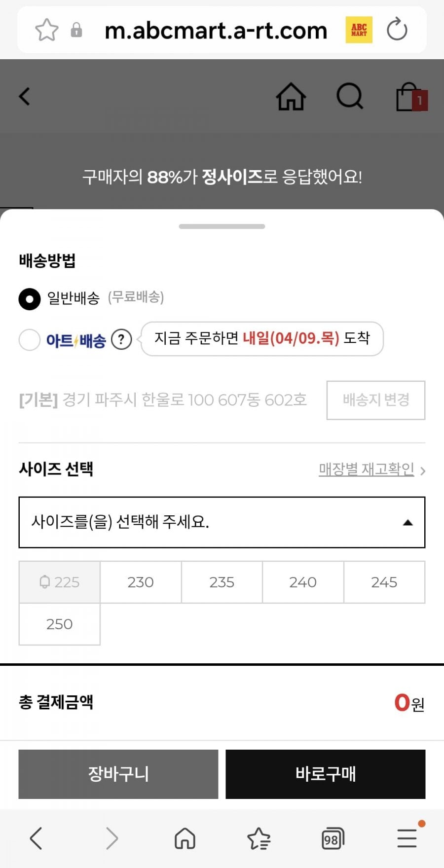Go back using the page header arrow
The image size is (444, 868).
tap(25, 96)
